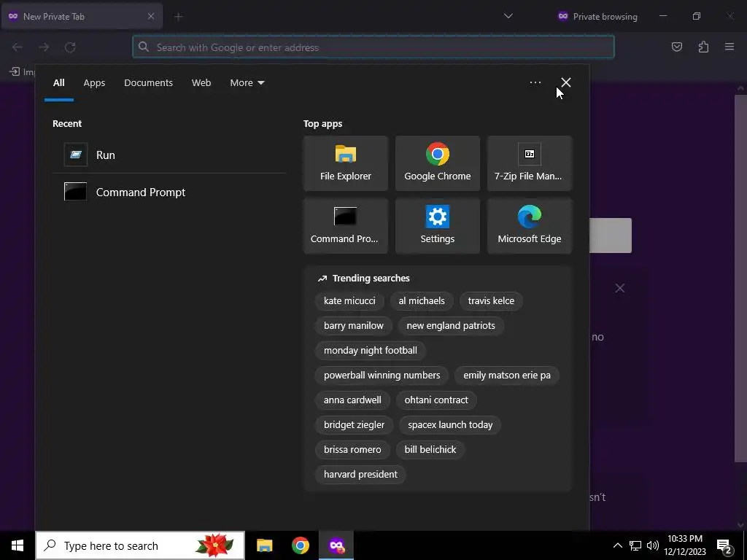Open 7-Zip File Manager tile
Image resolution: width=747 pixels, height=560 pixels.
(530, 163)
